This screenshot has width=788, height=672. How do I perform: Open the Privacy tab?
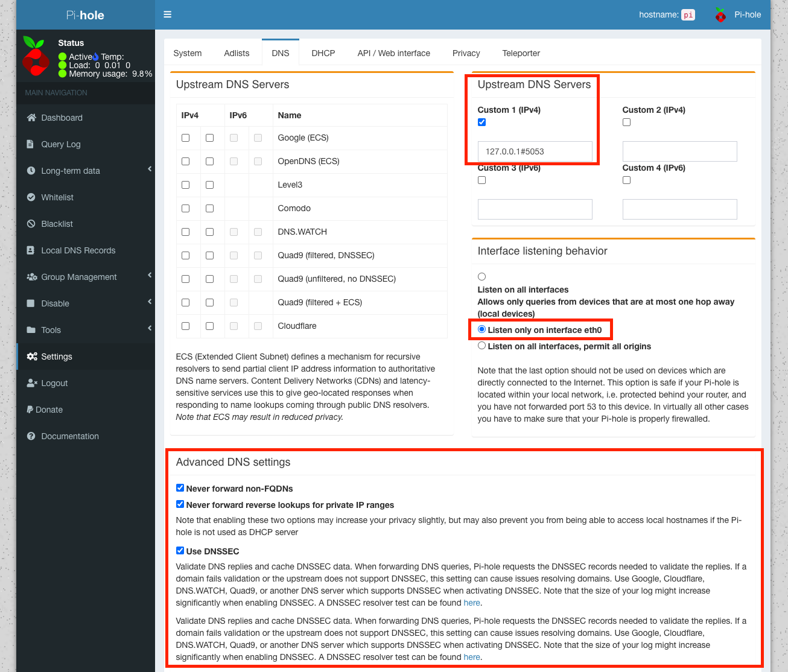[466, 53]
